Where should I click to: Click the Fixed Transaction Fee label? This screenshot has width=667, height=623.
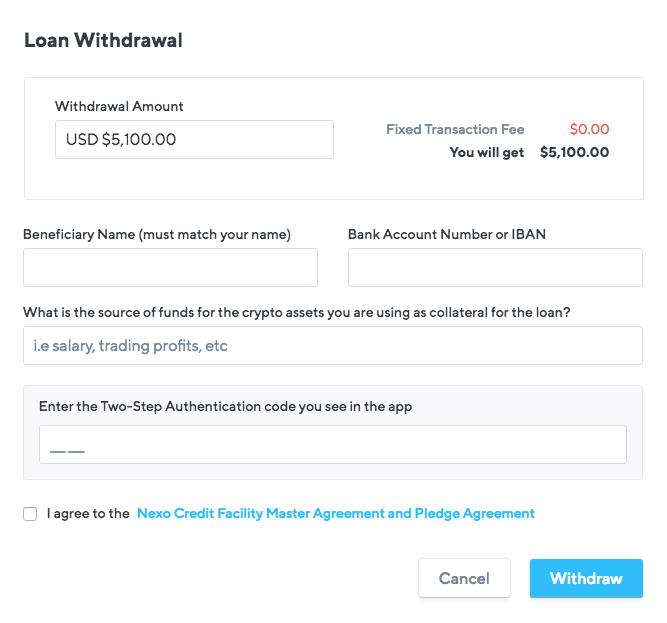[455, 129]
